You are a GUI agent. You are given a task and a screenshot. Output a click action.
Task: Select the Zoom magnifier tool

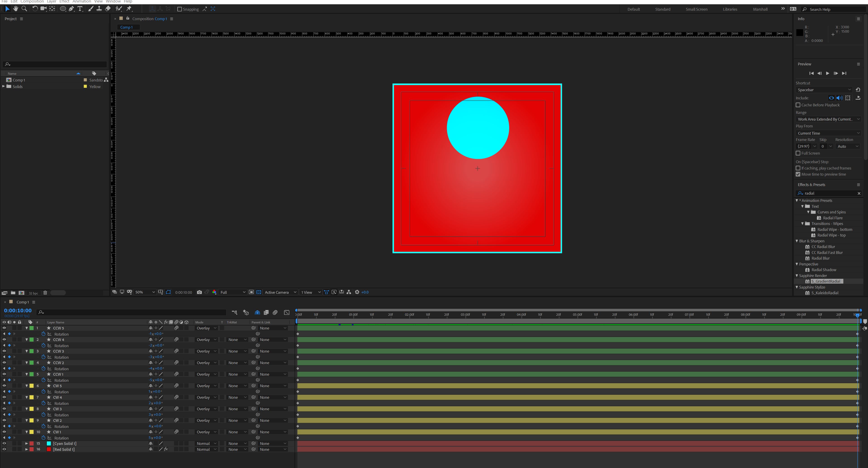24,9
